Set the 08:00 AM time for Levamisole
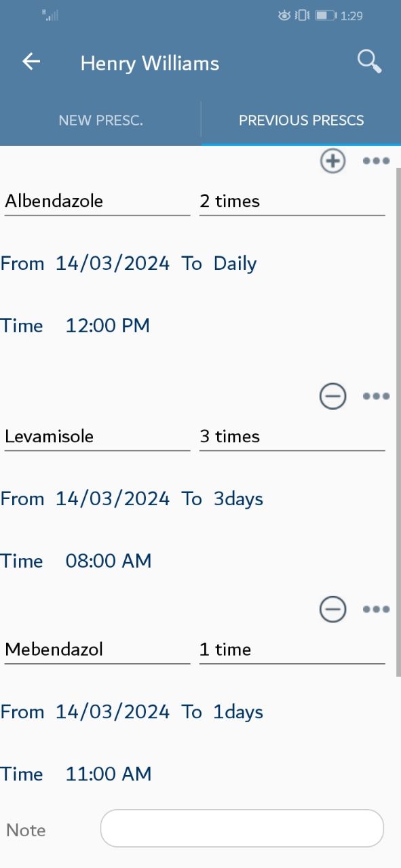 tap(109, 561)
